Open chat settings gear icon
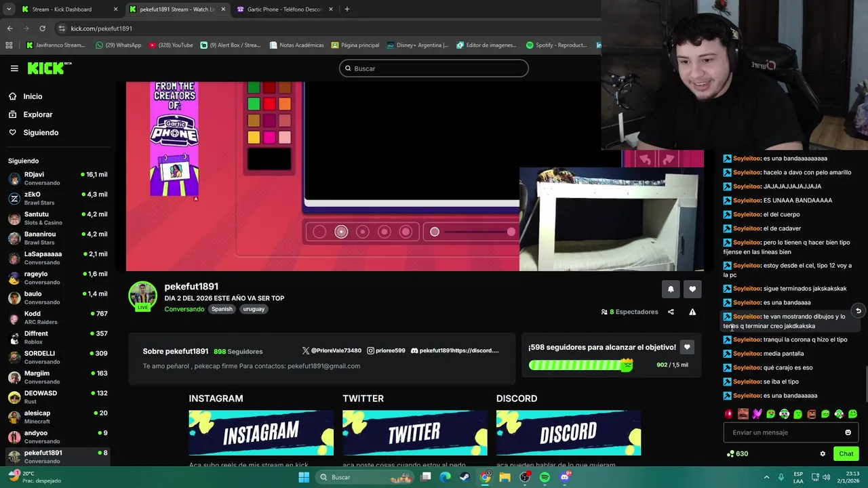 point(823,453)
